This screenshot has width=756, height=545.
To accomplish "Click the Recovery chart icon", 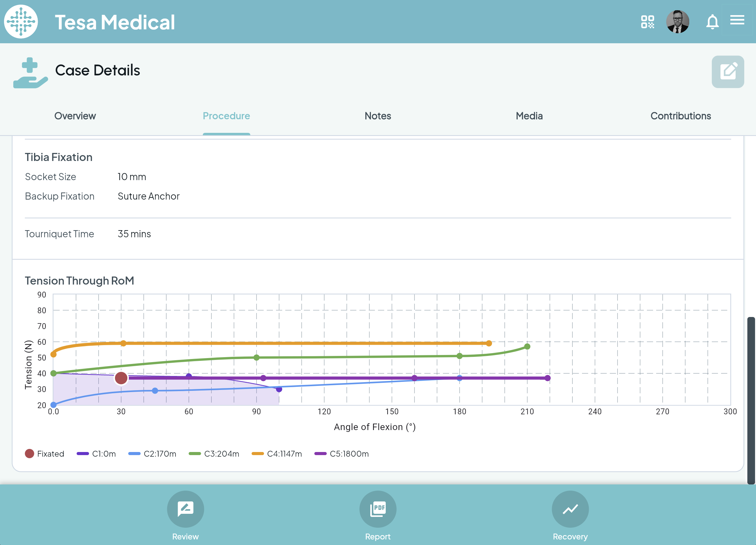I will pyautogui.click(x=570, y=509).
